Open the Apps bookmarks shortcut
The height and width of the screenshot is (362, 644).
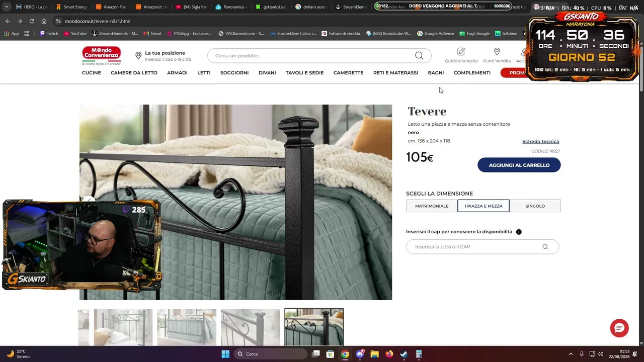pos(12,34)
